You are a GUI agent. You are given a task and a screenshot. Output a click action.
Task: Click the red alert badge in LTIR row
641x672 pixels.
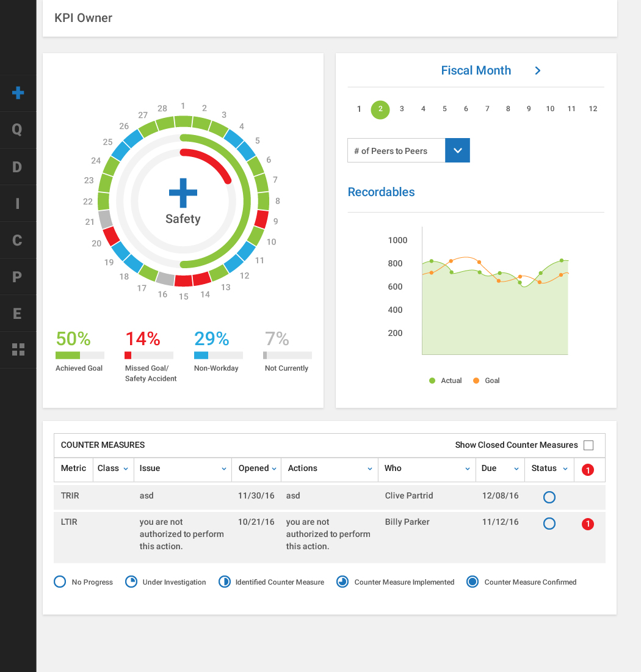pyautogui.click(x=587, y=524)
